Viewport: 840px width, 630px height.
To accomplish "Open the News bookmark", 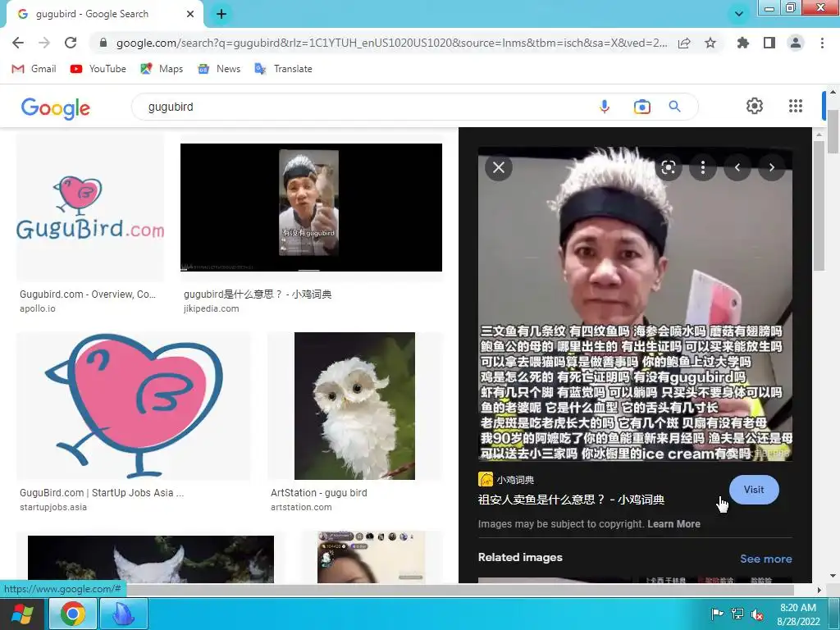I will (219, 69).
